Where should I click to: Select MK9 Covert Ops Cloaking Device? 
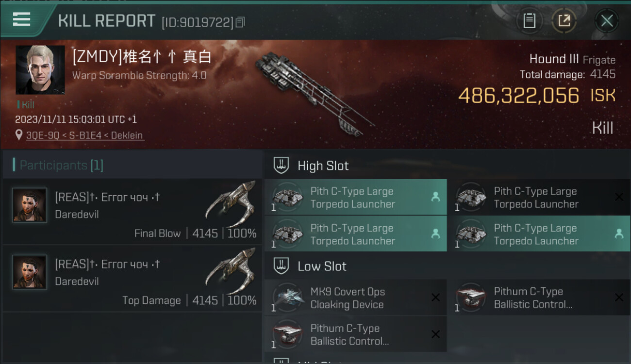[356, 298]
